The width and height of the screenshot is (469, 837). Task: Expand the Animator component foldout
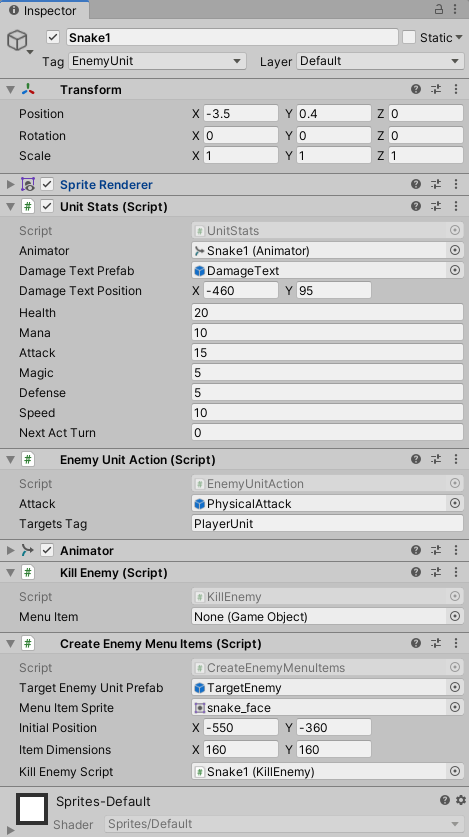[x=11, y=550]
